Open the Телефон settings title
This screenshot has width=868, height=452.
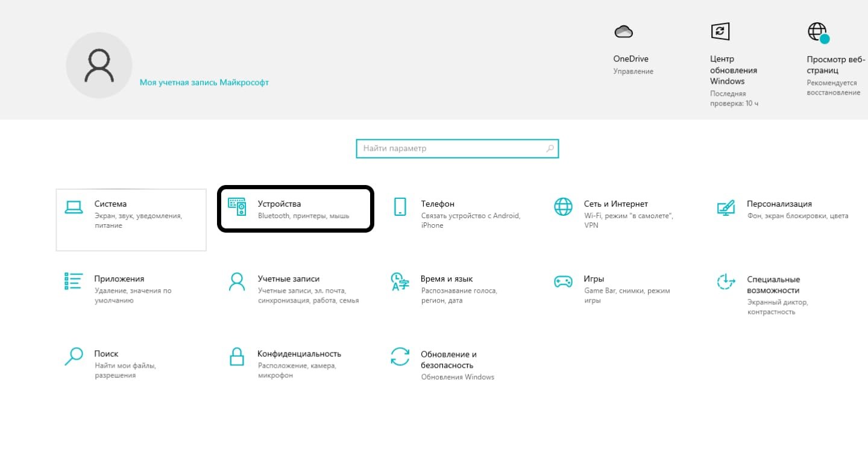(438, 204)
